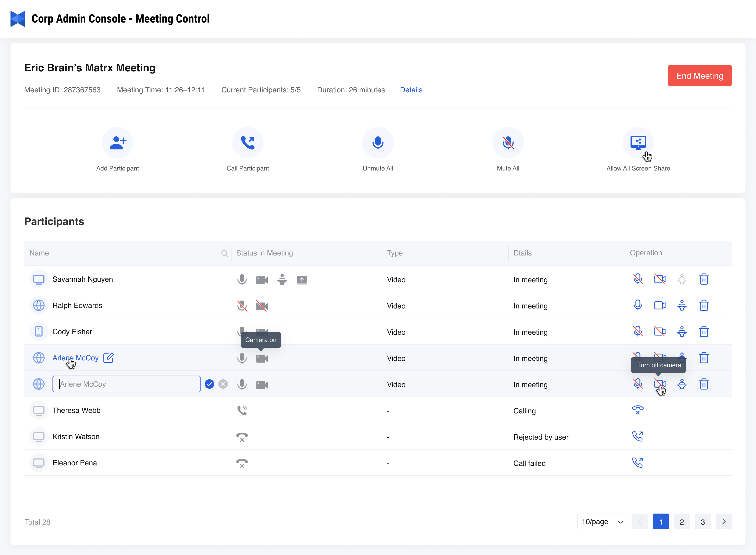Click the Mute All icon
756x555 pixels.
pyautogui.click(x=508, y=143)
